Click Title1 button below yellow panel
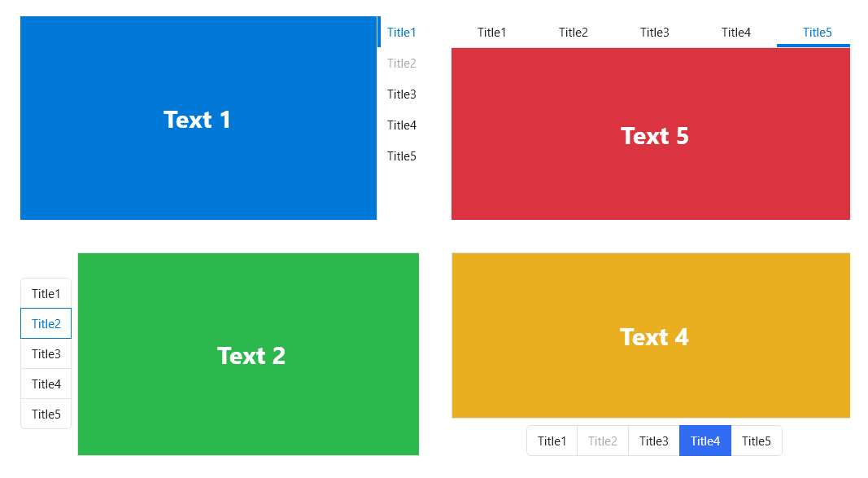 point(552,441)
